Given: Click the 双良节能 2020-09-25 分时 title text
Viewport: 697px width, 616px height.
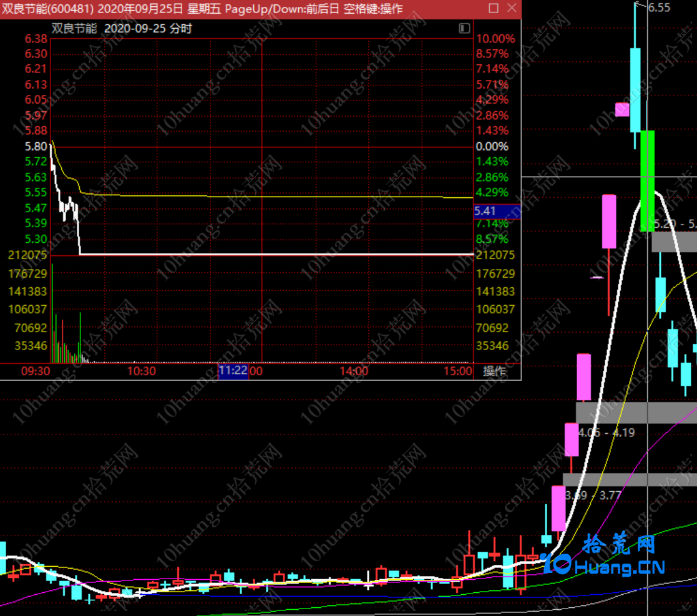Looking at the screenshot, I should [122, 29].
